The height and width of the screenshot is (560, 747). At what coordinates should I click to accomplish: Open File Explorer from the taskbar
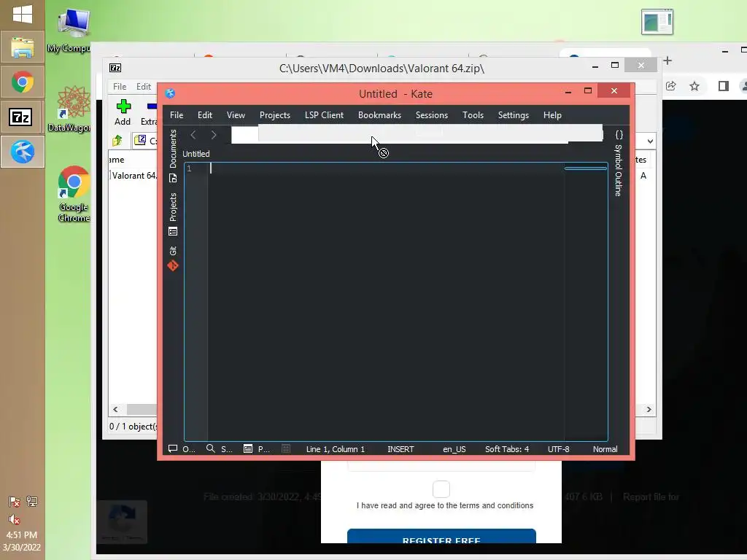[23, 47]
